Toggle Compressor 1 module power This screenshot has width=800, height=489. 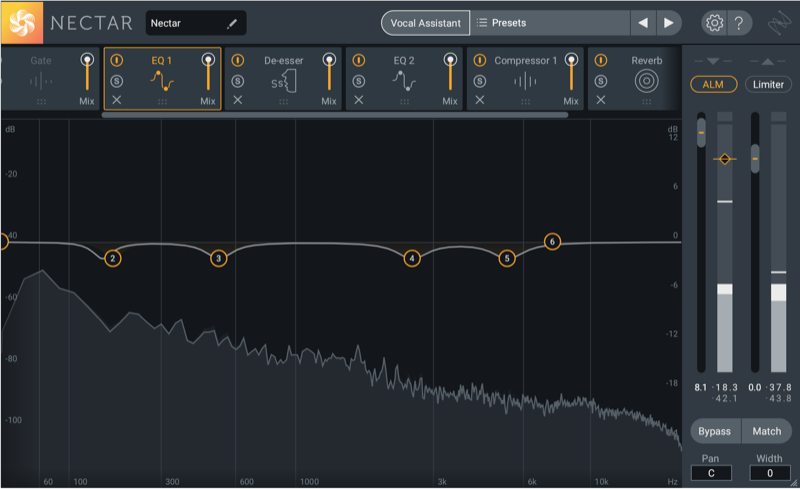pyautogui.click(x=480, y=60)
